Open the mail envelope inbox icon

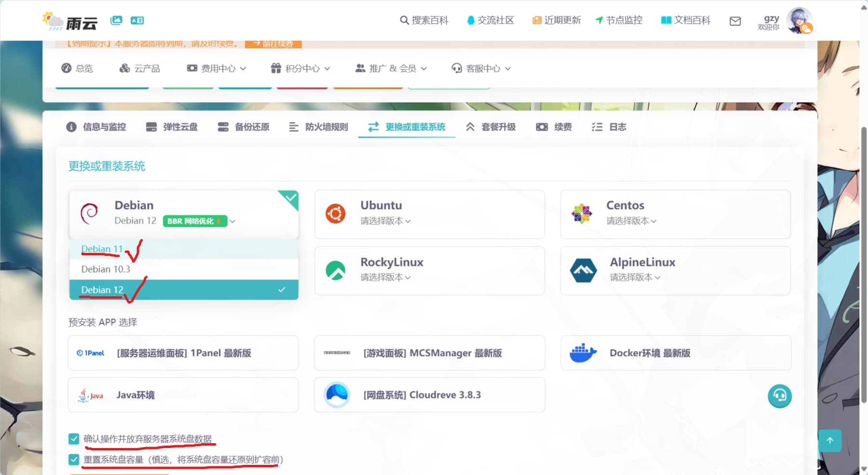[735, 21]
